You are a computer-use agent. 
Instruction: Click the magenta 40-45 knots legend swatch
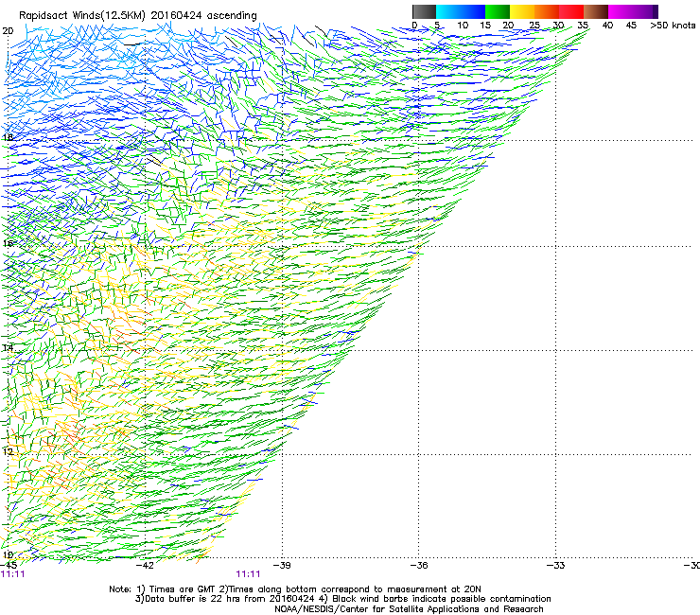pyautogui.click(x=621, y=11)
